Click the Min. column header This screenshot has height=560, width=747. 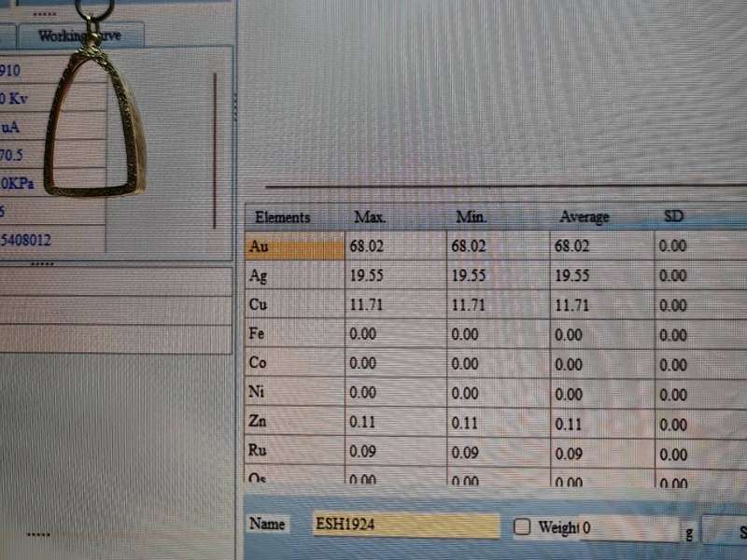[472, 217]
